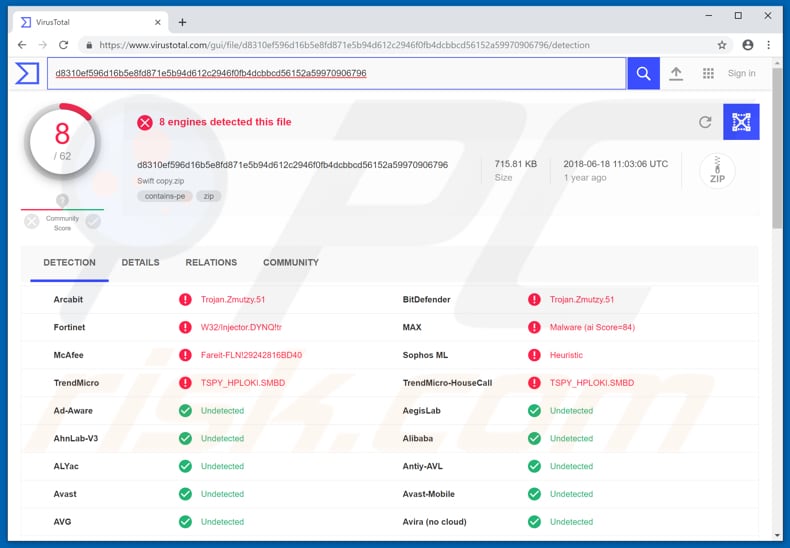Click the reanalyze refresh icon
This screenshot has height=548, width=790.
pos(705,122)
